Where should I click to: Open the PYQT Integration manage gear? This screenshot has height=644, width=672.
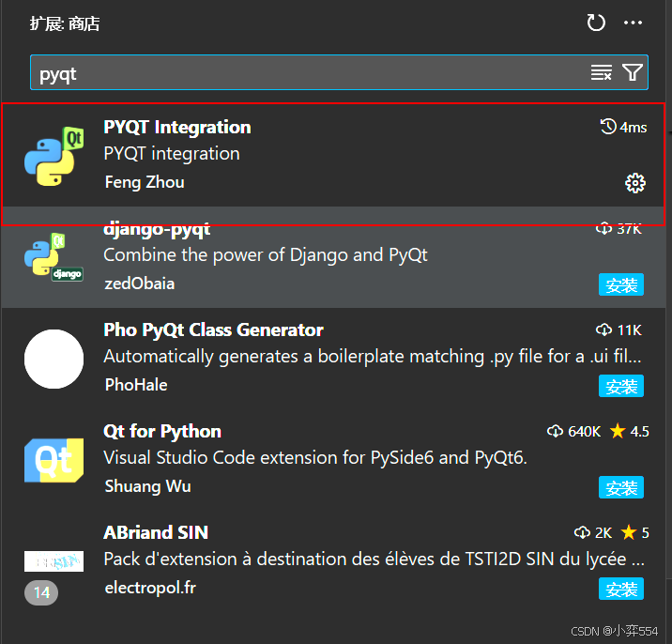[x=634, y=183]
